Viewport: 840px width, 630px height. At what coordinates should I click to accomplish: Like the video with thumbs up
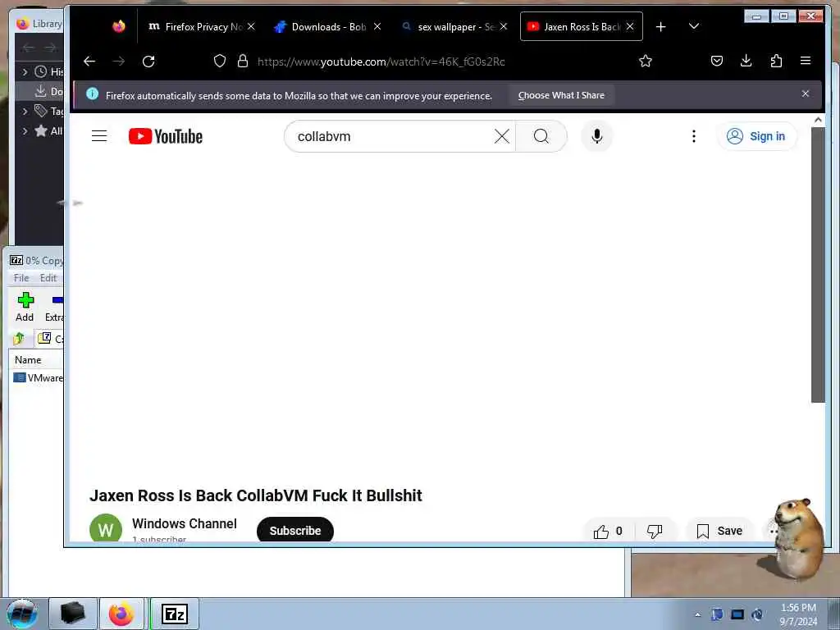(x=608, y=531)
